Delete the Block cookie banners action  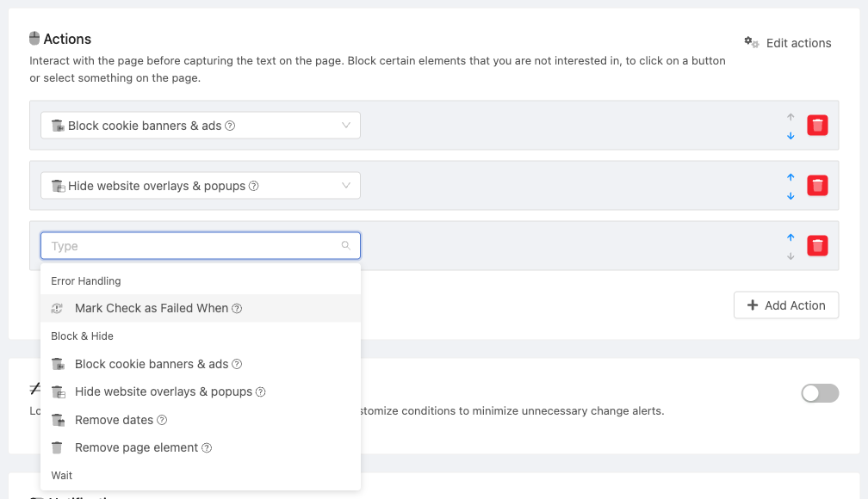coord(817,126)
